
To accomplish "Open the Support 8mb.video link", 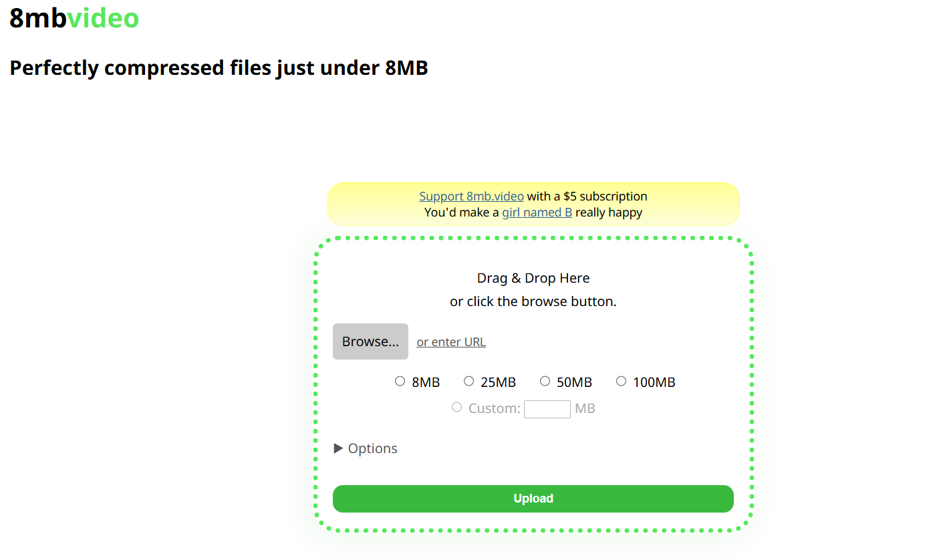I will coord(471,196).
